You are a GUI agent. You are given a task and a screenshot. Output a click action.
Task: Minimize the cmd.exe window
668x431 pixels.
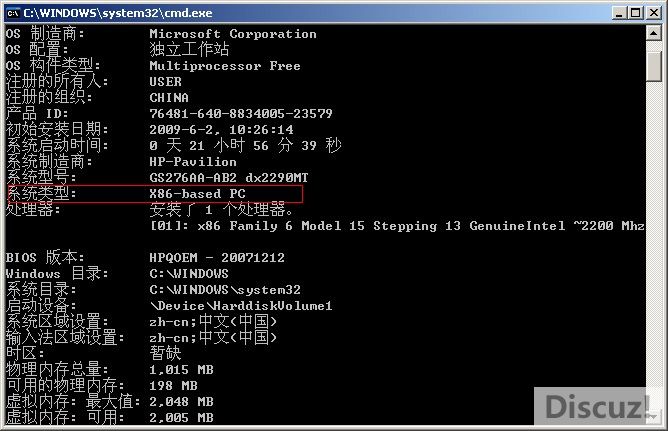pos(619,13)
